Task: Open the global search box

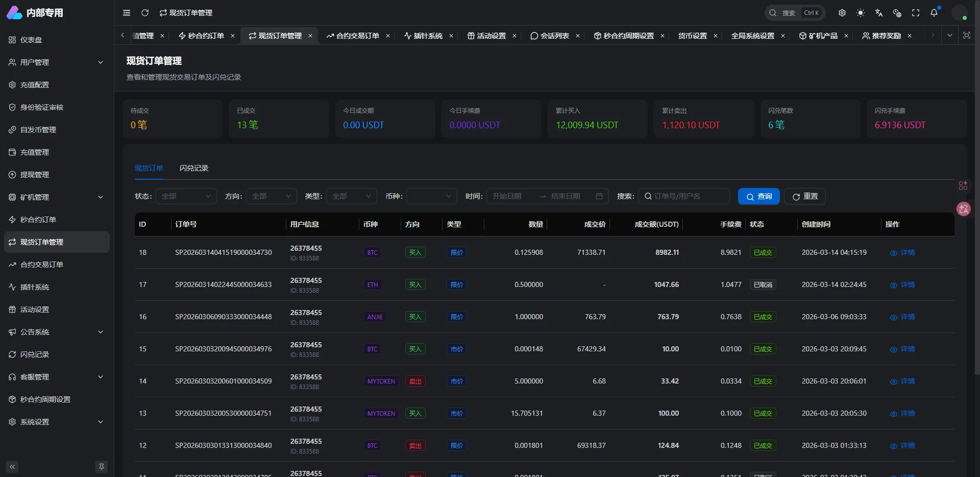Action: [795, 13]
